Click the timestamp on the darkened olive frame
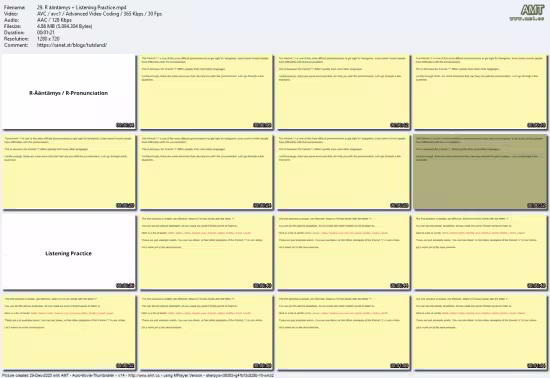 pyautogui.click(x=537, y=205)
